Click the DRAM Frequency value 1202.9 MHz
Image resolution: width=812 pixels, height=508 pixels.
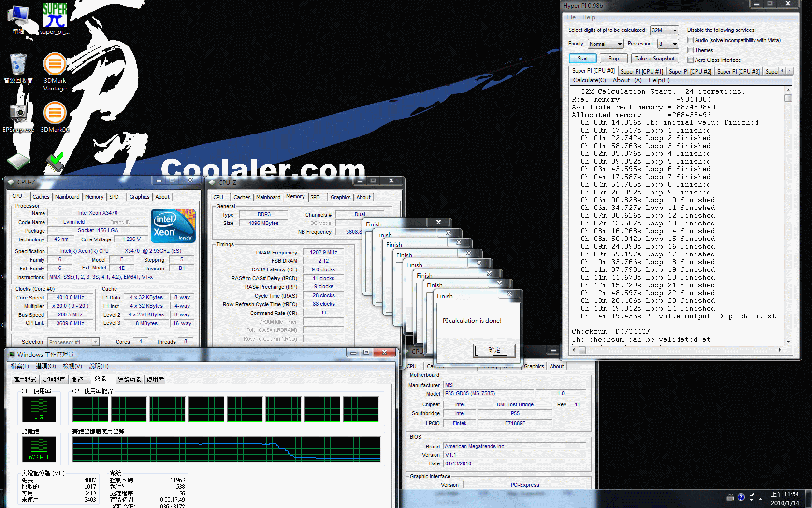click(x=324, y=253)
